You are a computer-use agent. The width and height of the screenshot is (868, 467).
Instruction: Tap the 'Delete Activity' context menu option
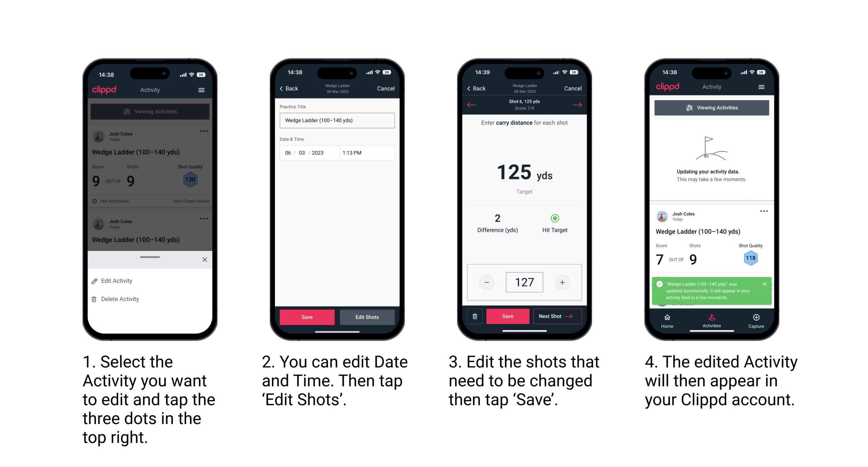[121, 299]
